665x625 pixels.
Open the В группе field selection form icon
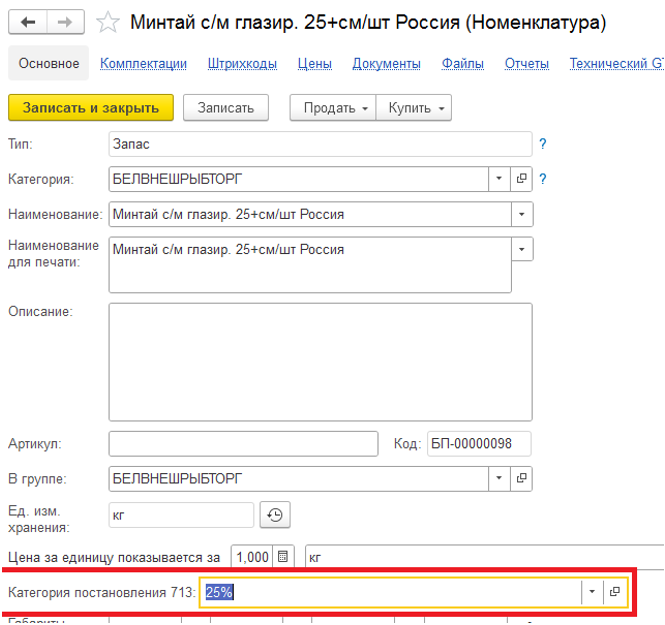tap(521, 479)
